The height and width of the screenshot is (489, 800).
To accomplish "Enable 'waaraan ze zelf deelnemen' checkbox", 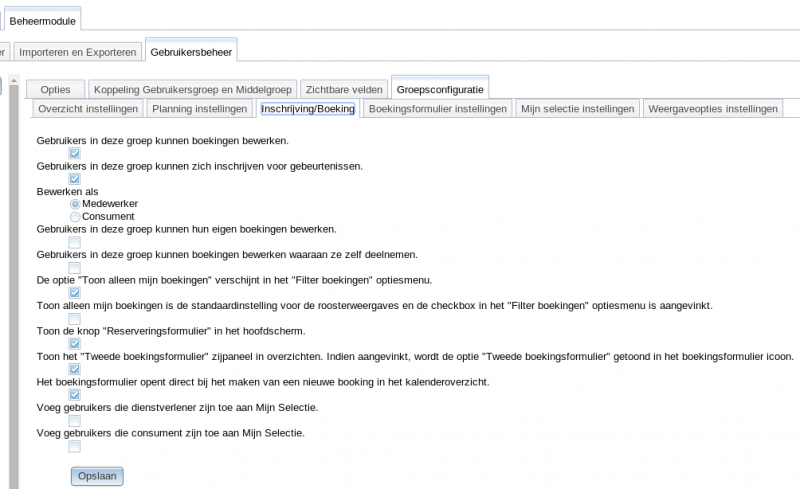I will [x=74, y=267].
